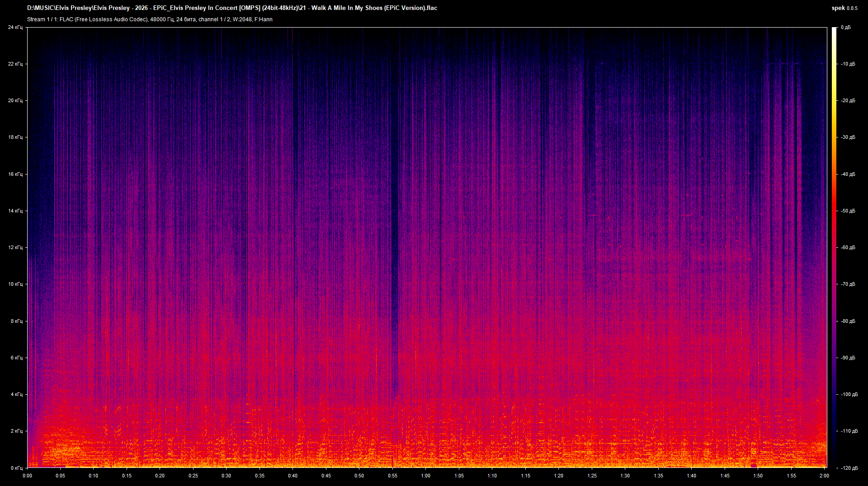Click the 0:20 time axis label
The height and width of the screenshot is (486, 868).
pos(160,476)
